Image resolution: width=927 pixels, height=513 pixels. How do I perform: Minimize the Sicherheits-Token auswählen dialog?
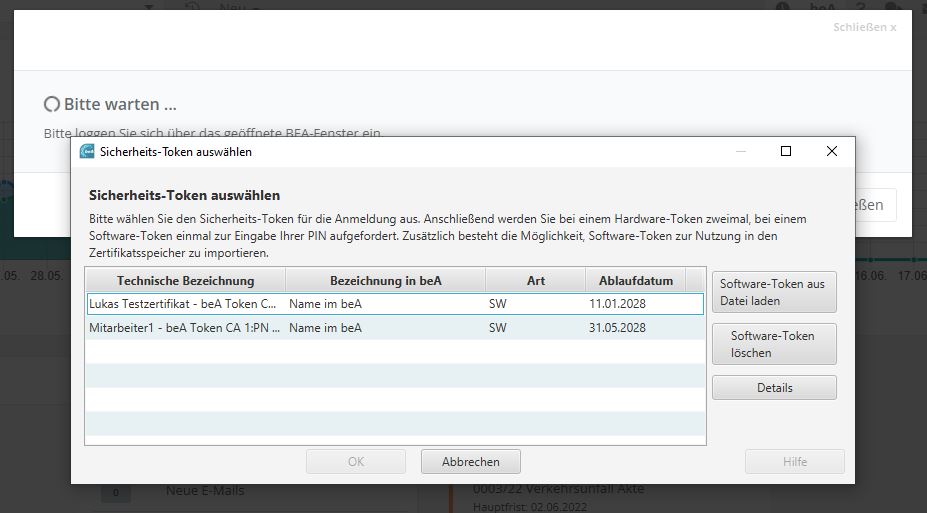point(740,152)
